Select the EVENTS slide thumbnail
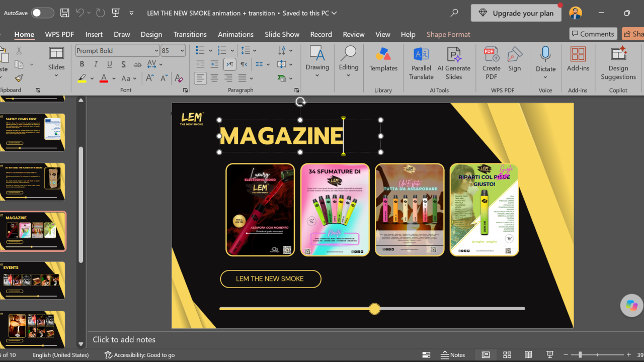 [33, 281]
